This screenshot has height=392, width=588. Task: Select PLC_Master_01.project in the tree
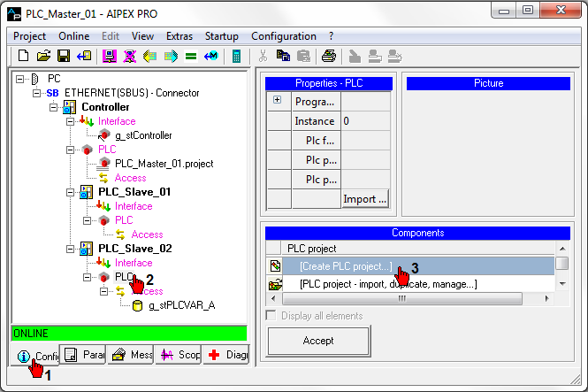click(x=164, y=164)
